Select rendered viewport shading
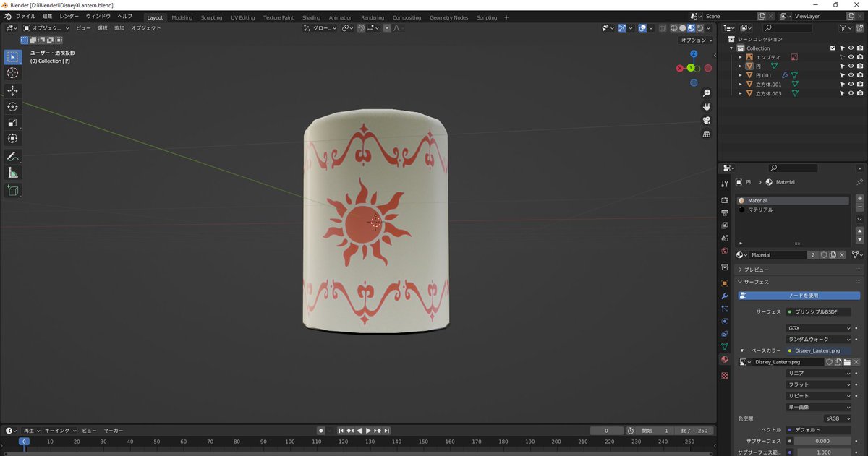The height and width of the screenshot is (456, 868). pyautogui.click(x=699, y=28)
